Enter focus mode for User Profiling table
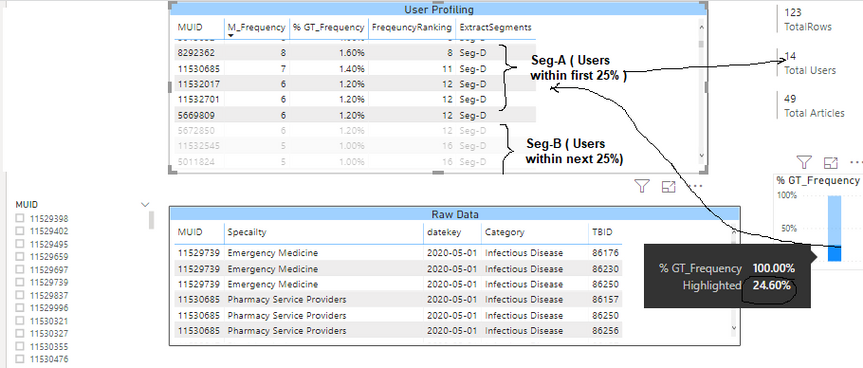863x368 pixels. pyautogui.click(x=668, y=186)
